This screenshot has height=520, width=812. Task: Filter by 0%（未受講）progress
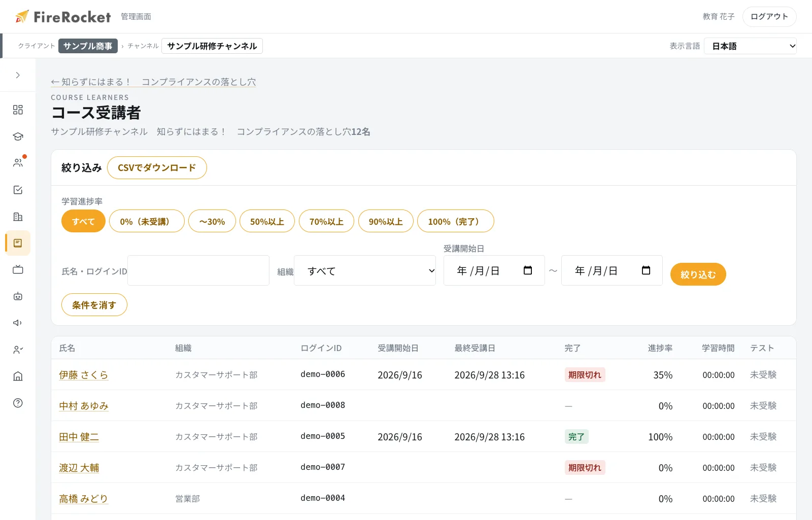point(147,221)
